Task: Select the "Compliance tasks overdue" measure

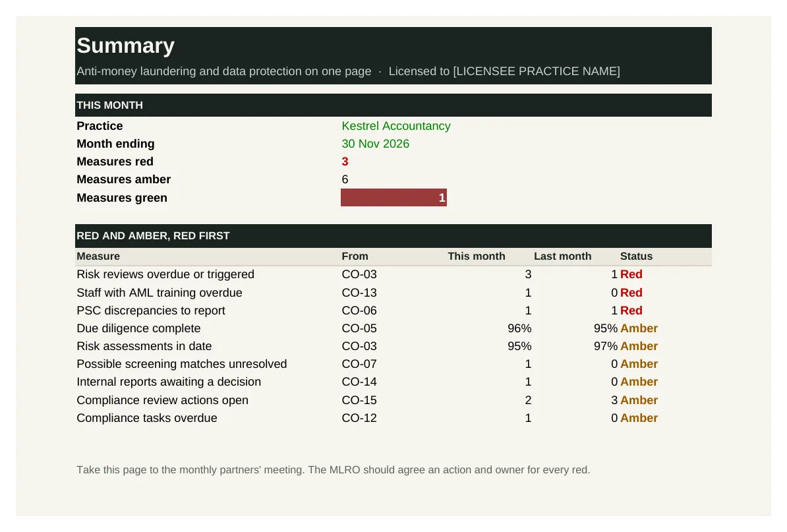Action: [x=146, y=418]
